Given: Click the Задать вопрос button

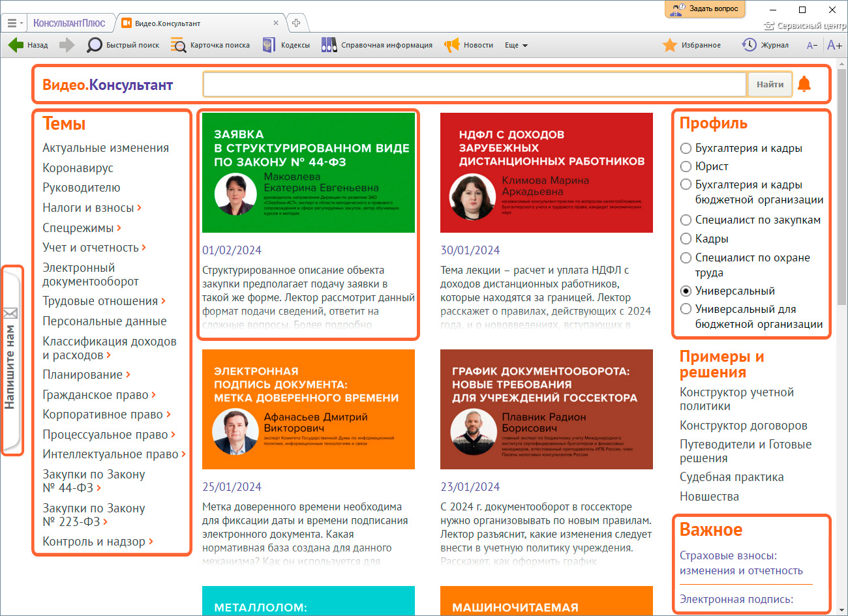Looking at the screenshot, I should [704, 9].
